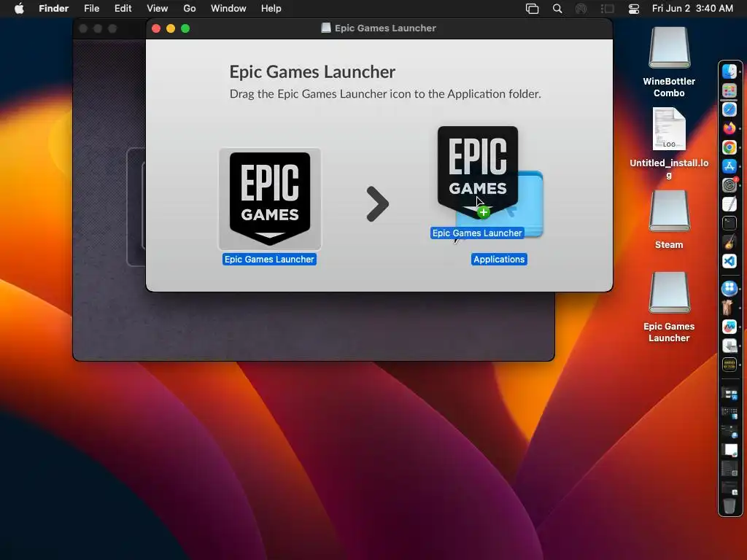This screenshot has width=747, height=560.
Task: Click the date and time in menu bar
Action: pos(692,9)
